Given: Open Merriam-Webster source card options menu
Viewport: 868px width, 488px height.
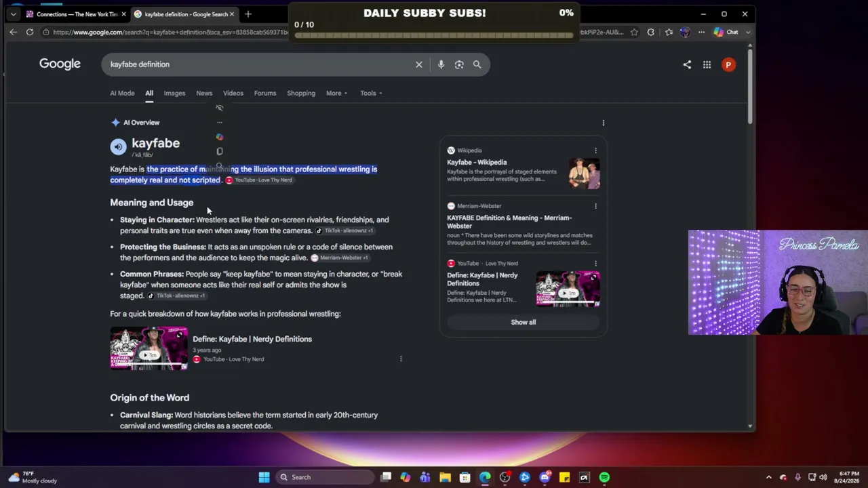Looking at the screenshot, I should click(595, 206).
